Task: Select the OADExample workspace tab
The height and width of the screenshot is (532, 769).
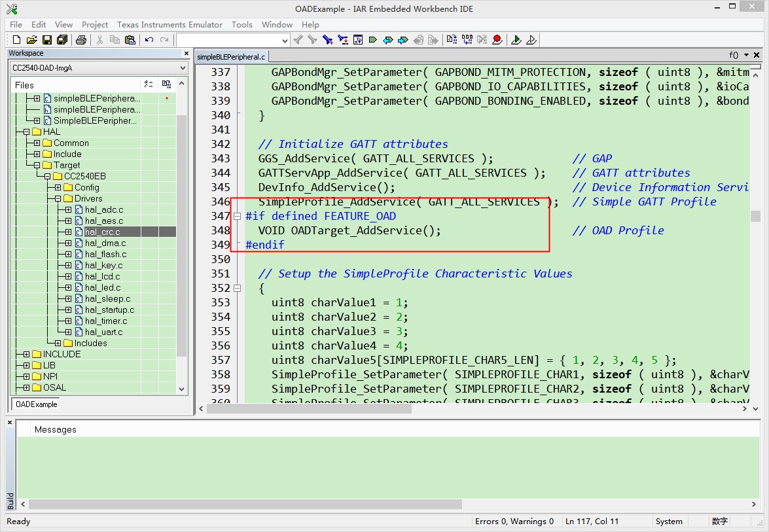Action: point(37,404)
